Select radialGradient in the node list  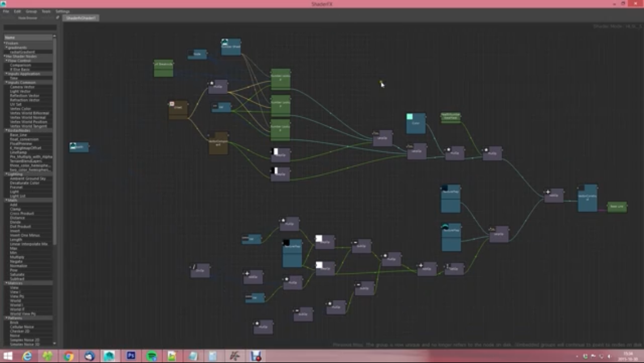(x=22, y=52)
